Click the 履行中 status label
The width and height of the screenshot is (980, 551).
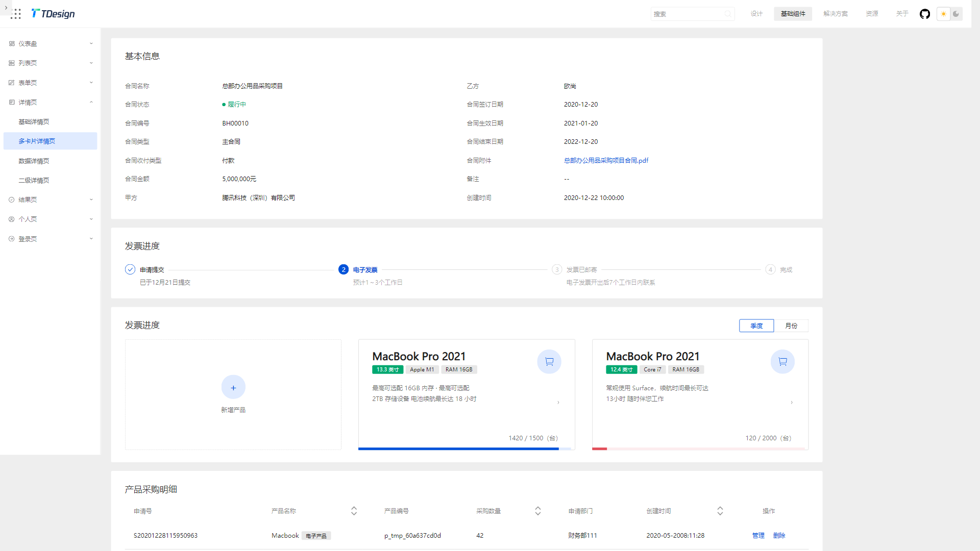(x=237, y=105)
